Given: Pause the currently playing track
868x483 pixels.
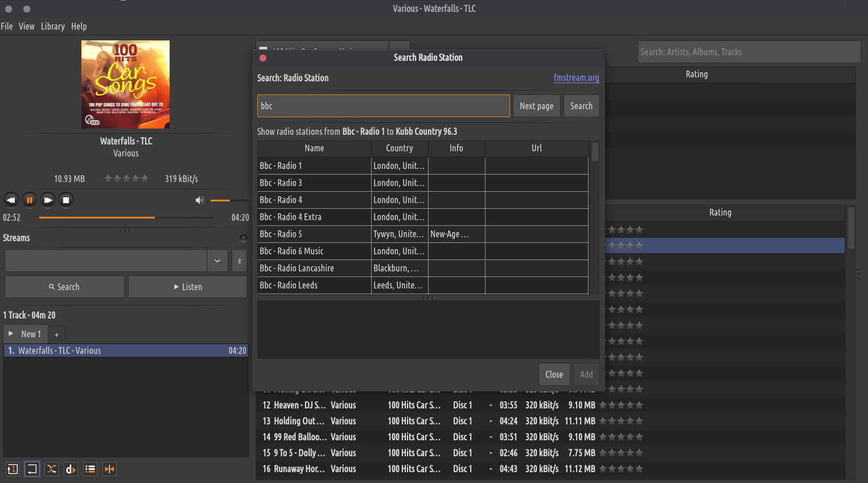Looking at the screenshot, I should tap(30, 200).
